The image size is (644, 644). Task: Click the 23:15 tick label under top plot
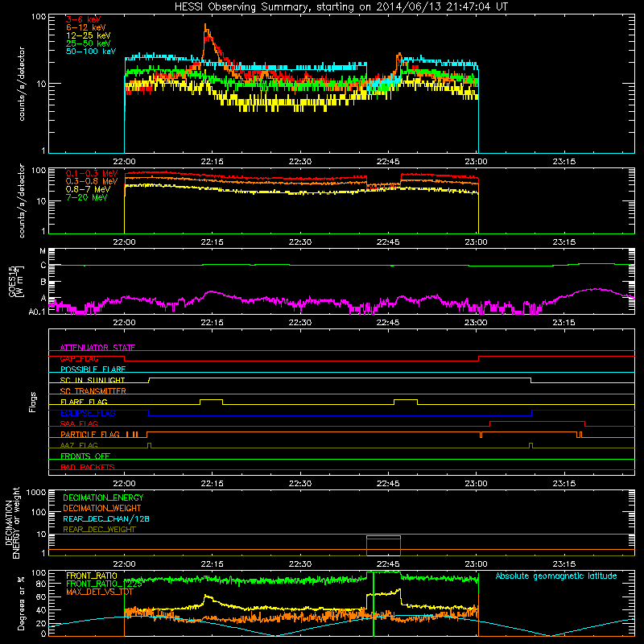pos(564,162)
